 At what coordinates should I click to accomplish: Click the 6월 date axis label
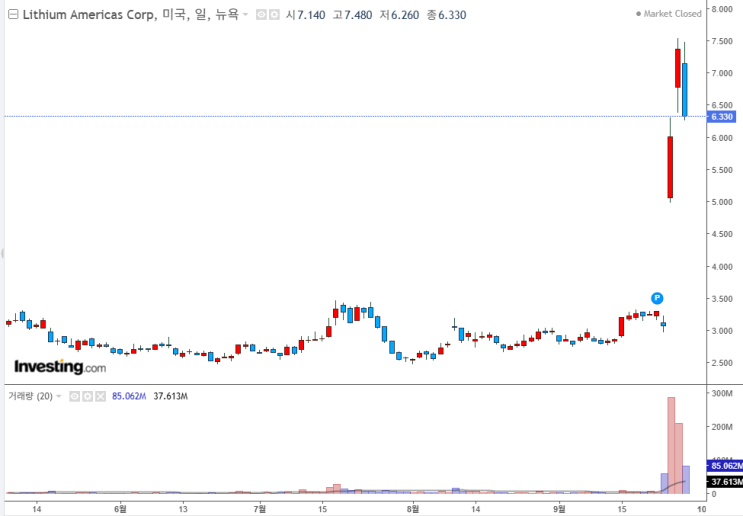click(120, 509)
